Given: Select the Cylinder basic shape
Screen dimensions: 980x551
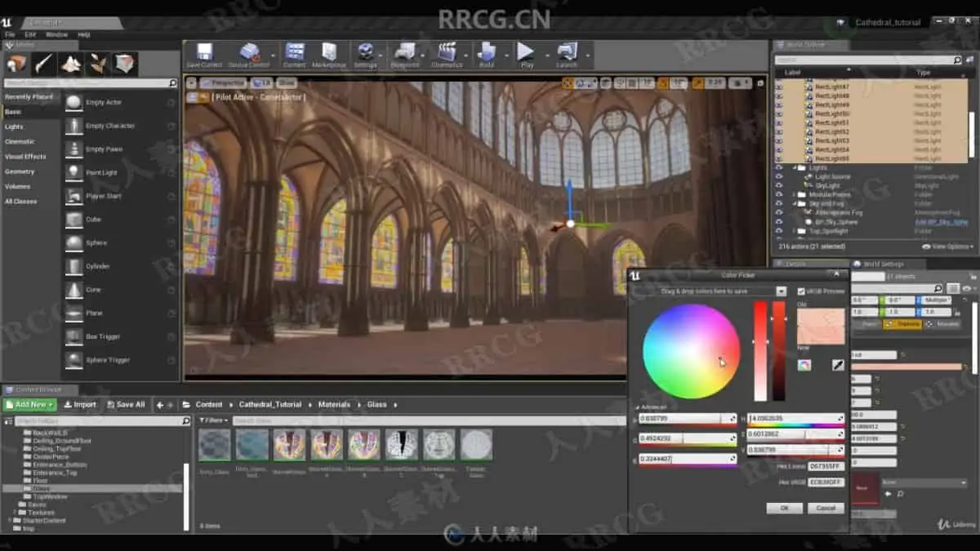Looking at the screenshot, I should pos(121,266).
